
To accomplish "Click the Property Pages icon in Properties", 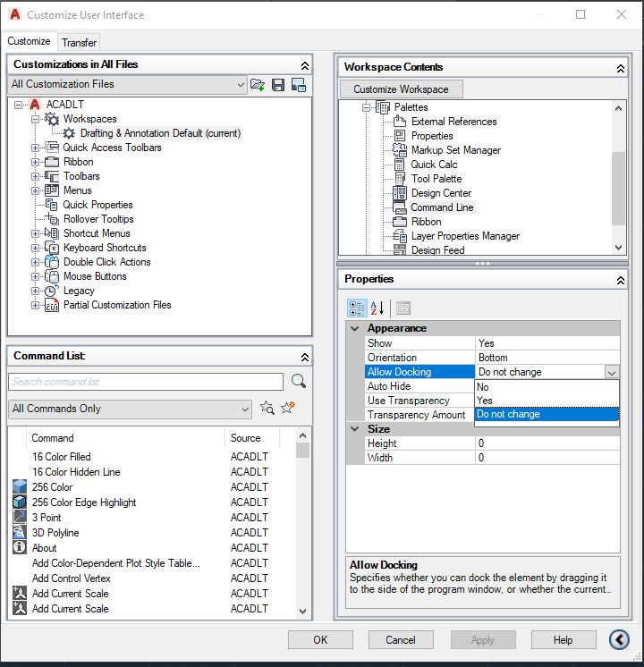I will pos(403,308).
